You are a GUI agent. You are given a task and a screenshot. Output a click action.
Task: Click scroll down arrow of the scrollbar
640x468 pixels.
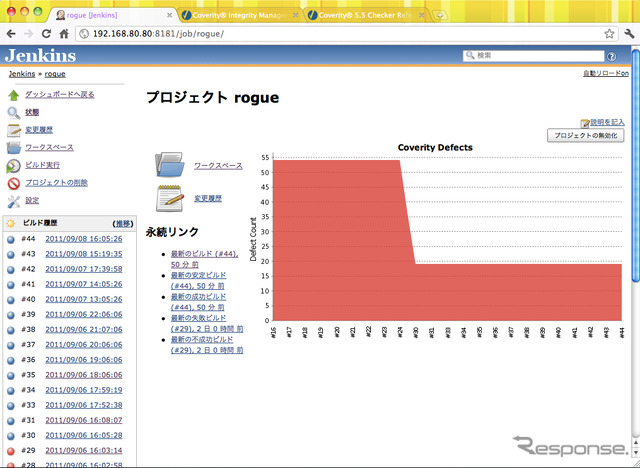[636, 453]
